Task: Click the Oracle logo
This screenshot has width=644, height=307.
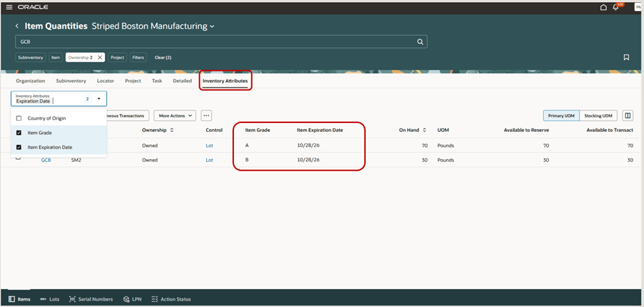Action: [33, 7]
